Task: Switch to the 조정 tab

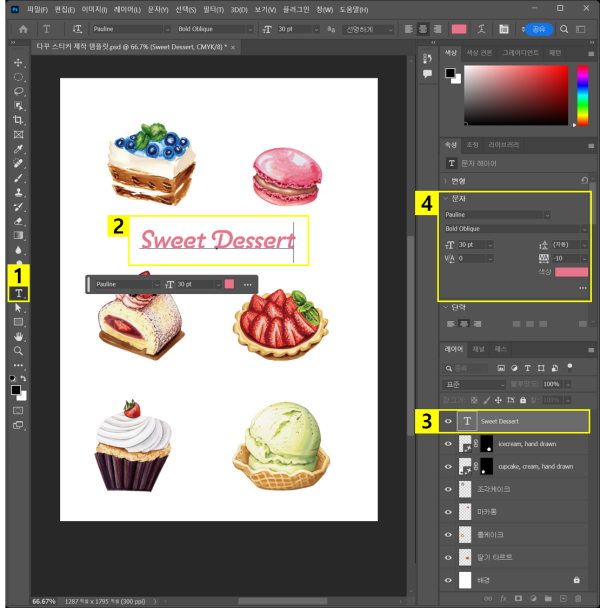Action: pos(472,145)
